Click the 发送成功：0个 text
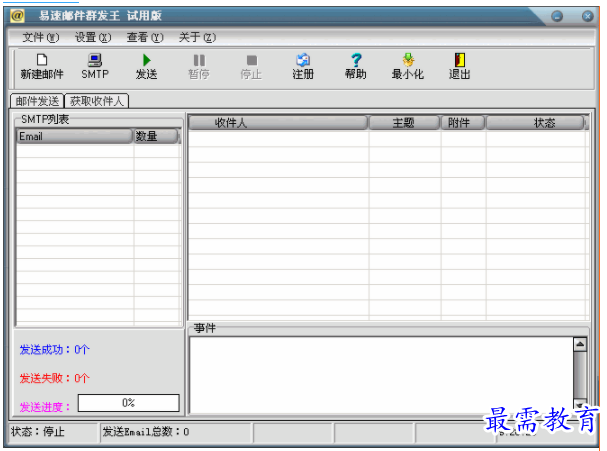This screenshot has height=451, width=607. (55, 350)
